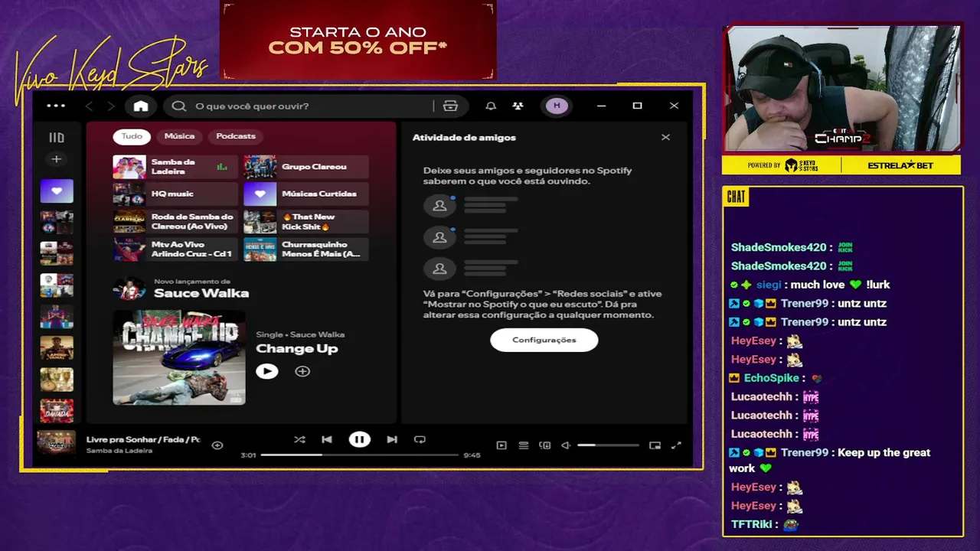The width and height of the screenshot is (980, 551).
Task: Create playlist with the plus icon
Action: (x=56, y=159)
